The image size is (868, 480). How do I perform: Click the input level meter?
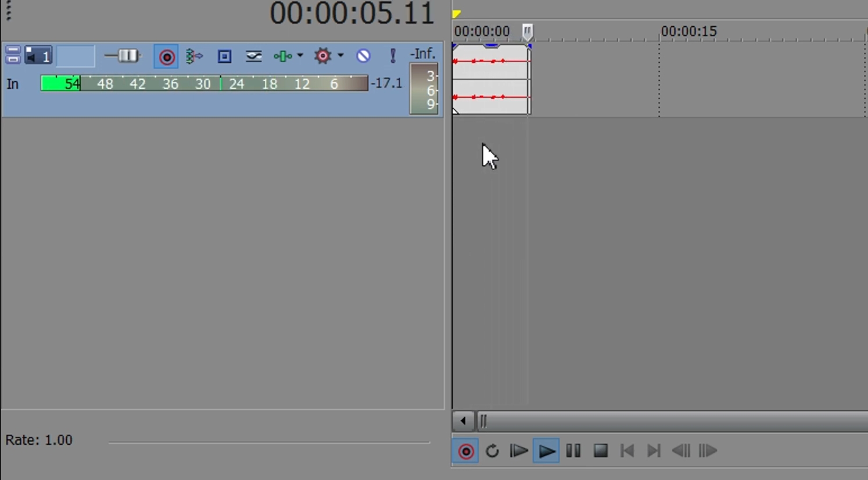[205, 84]
